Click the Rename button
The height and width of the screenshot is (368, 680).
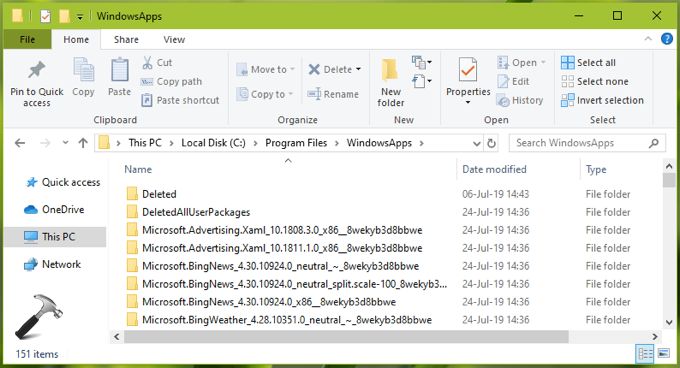click(333, 94)
